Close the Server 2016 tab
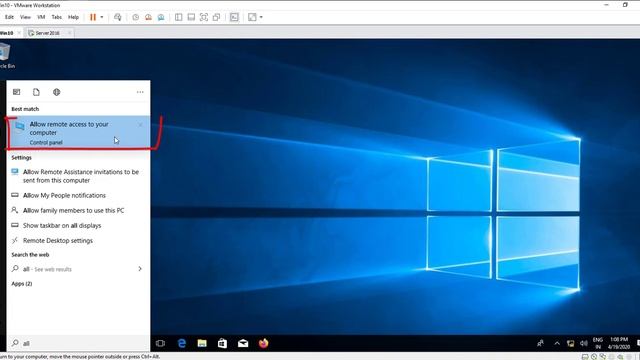Screen dimensions: 640x360 click(70, 33)
